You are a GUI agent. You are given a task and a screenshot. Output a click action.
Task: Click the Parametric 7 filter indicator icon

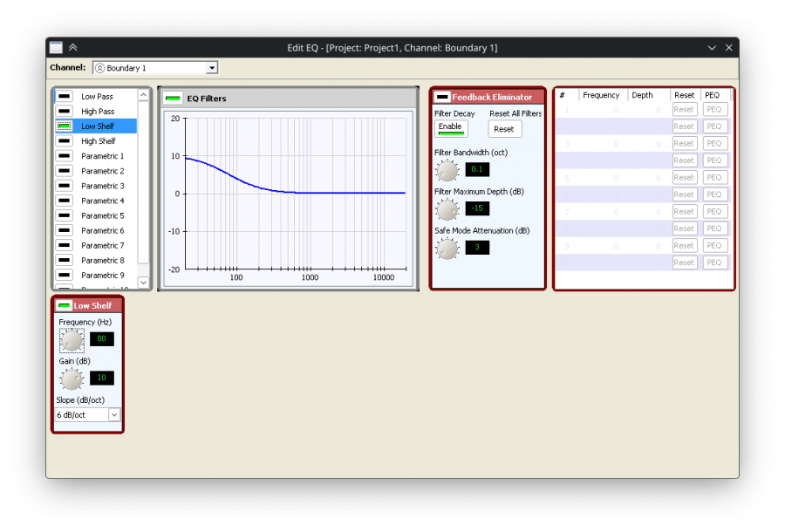pos(65,246)
